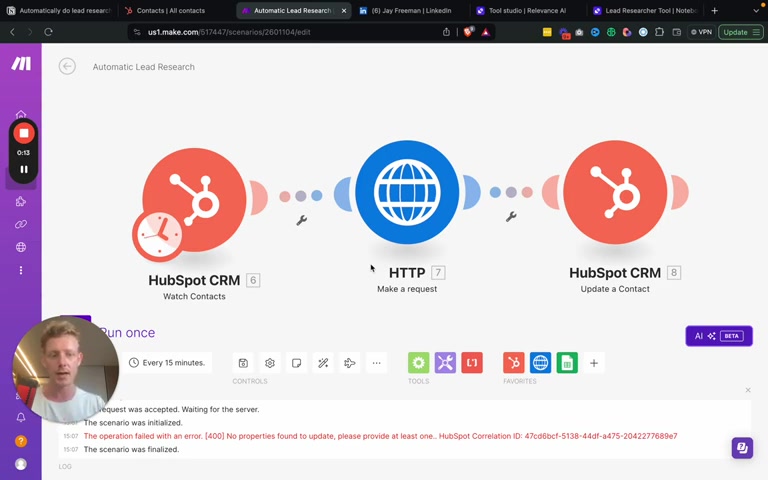Open the user profile avatar
768x480 pixels.
coord(21,464)
